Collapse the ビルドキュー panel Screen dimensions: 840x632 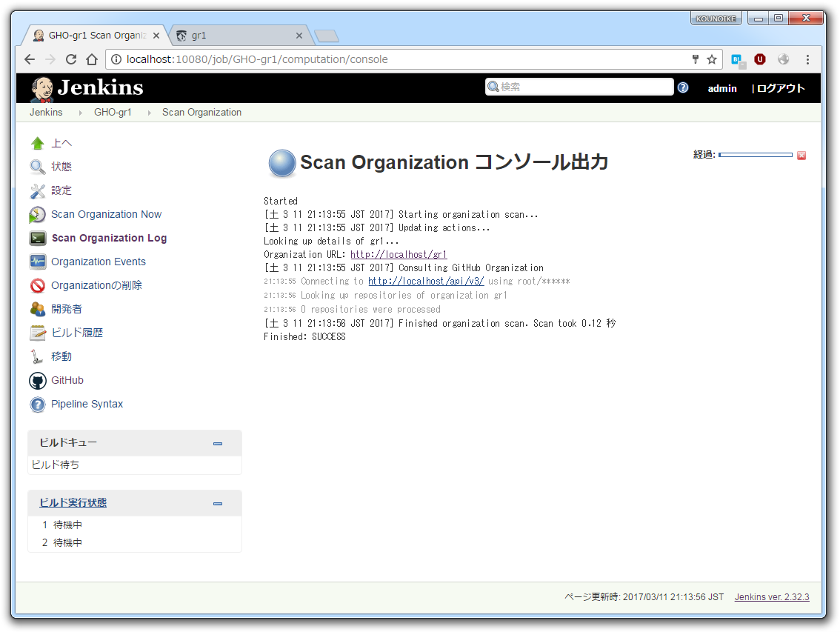pyautogui.click(x=217, y=443)
